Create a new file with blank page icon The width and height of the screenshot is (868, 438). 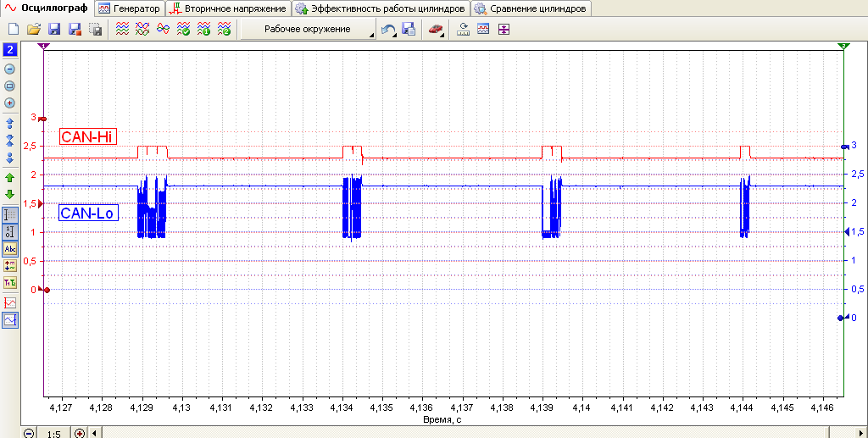click(14, 30)
